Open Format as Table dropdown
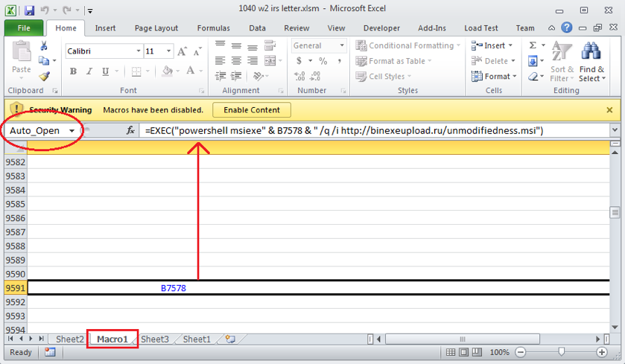Screen dimensions: 625x364 394,61
